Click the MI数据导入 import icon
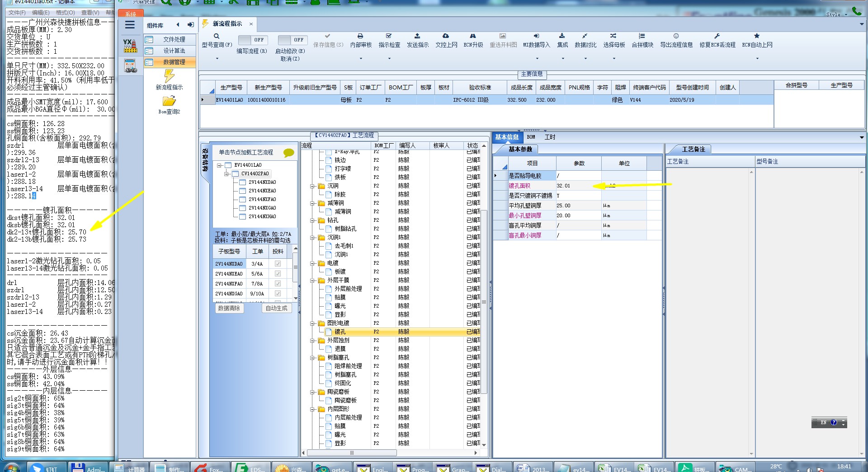The image size is (868, 472). pyautogui.click(x=536, y=36)
